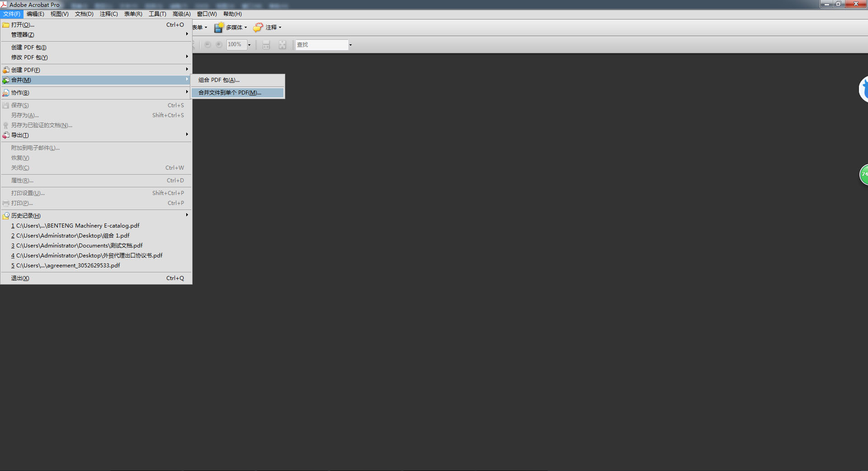Viewport: 868px width, 471px height.
Task: Click the 多媒体 toolbar button label
Action: (234, 28)
